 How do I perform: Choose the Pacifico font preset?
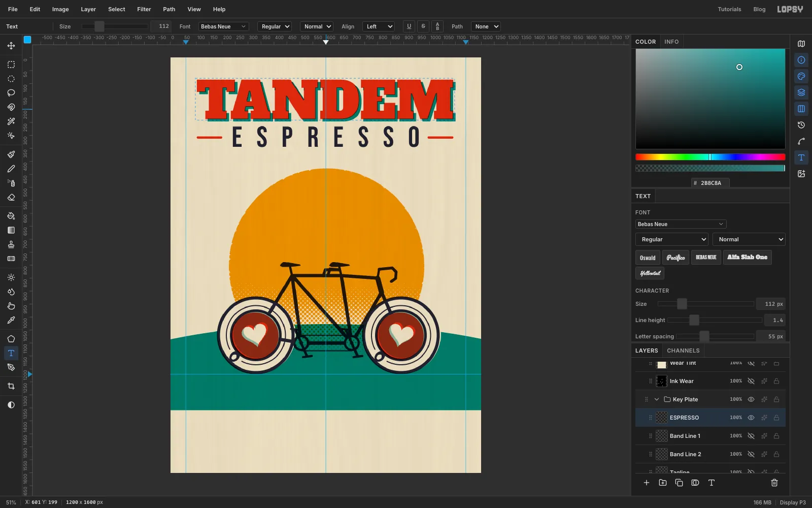tap(675, 257)
